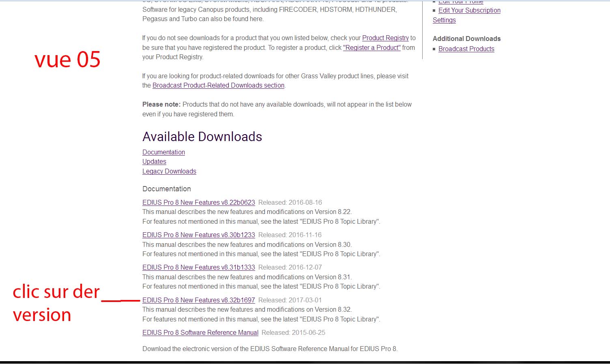
Task: Open EDIUS Pro 8 New Features v8.30b1233
Action: point(199,235)
